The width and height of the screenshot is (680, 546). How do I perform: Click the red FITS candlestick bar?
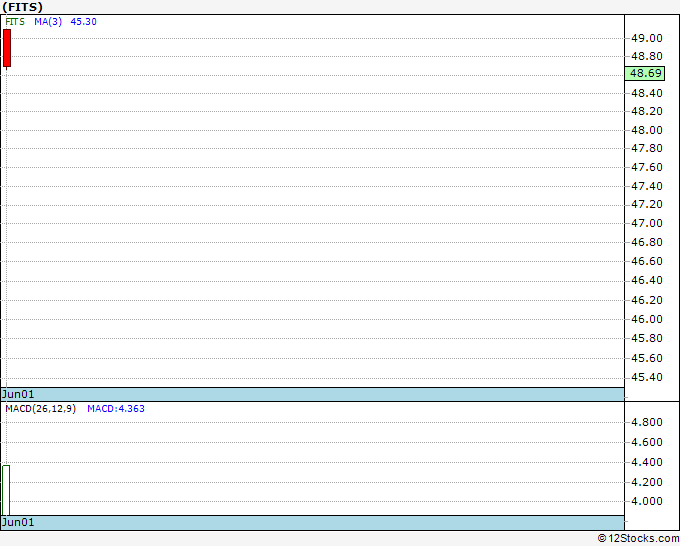7,48
